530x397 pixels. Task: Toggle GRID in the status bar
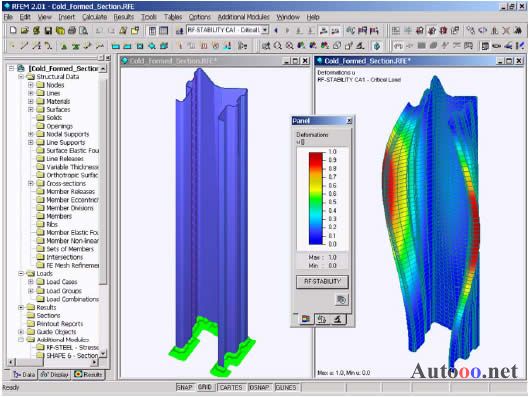pos(205,387)
